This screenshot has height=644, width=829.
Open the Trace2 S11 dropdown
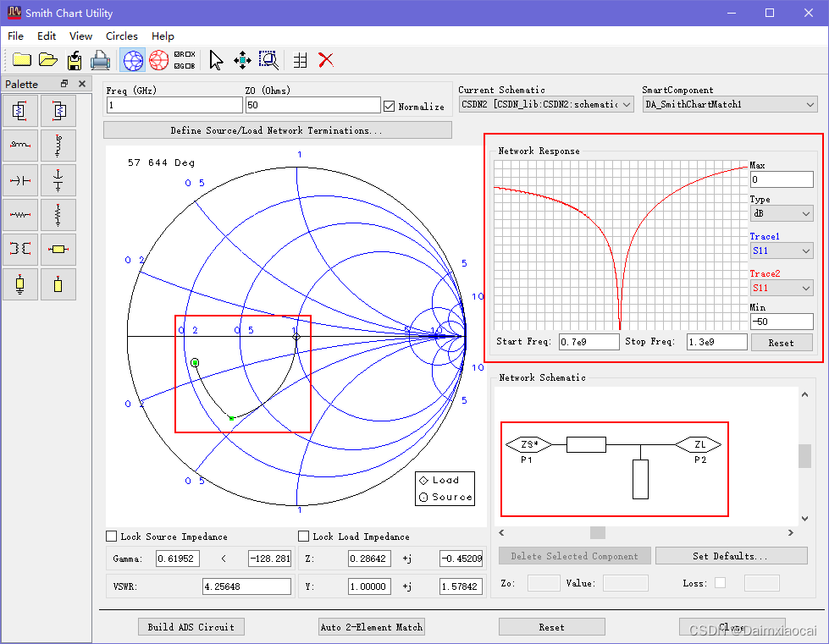782,288
